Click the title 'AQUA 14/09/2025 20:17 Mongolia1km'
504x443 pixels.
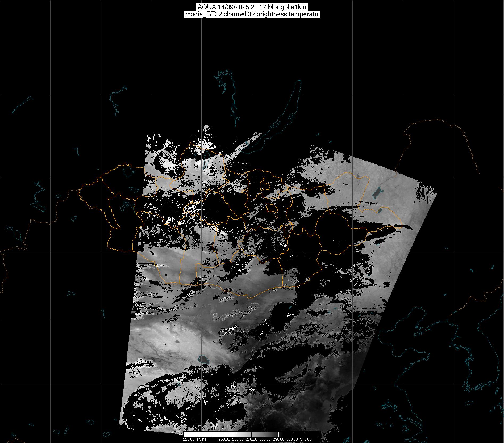pyautogui.click(x=252, y=7)
